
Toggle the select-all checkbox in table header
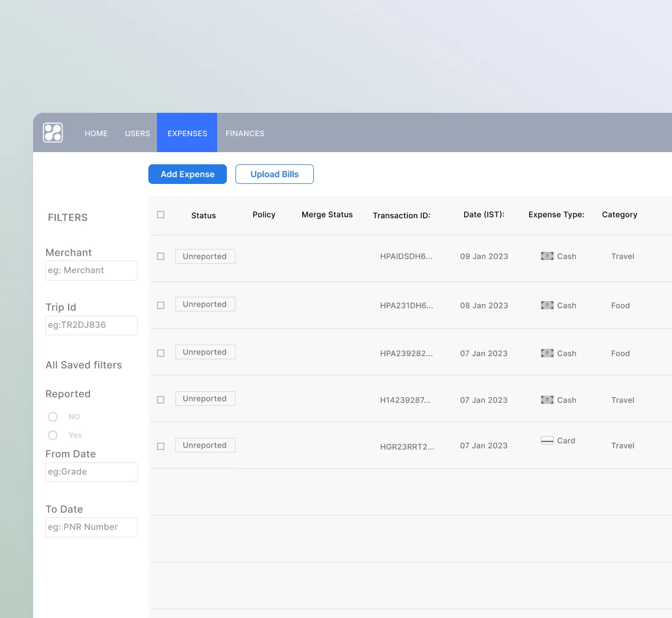pyautogui.click(x=161, y=215)
